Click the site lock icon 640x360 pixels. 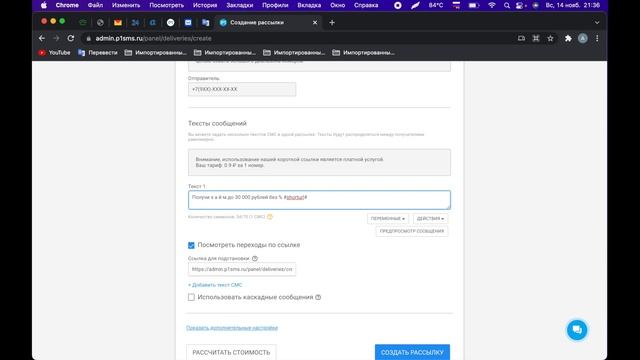coord(88,38)
